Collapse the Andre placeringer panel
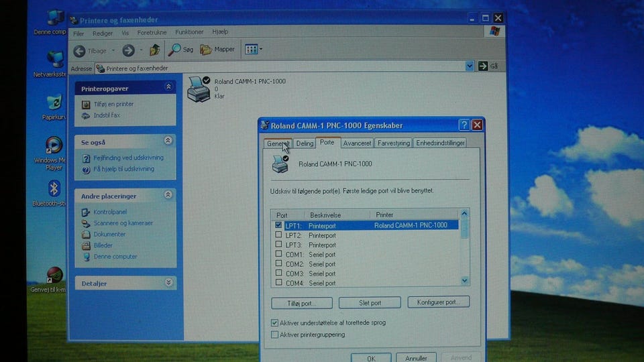The height and width of the screenshot is (362, 644). point(168,194)
